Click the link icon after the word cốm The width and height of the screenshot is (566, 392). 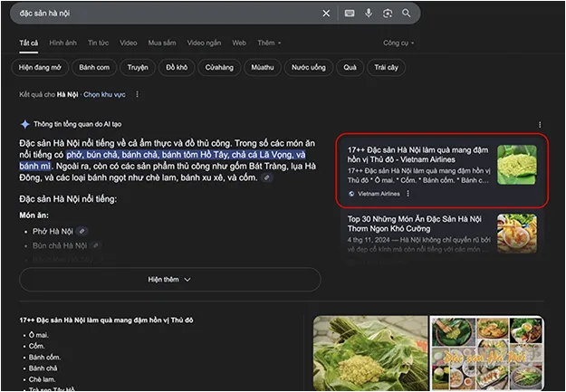[267, 177]
